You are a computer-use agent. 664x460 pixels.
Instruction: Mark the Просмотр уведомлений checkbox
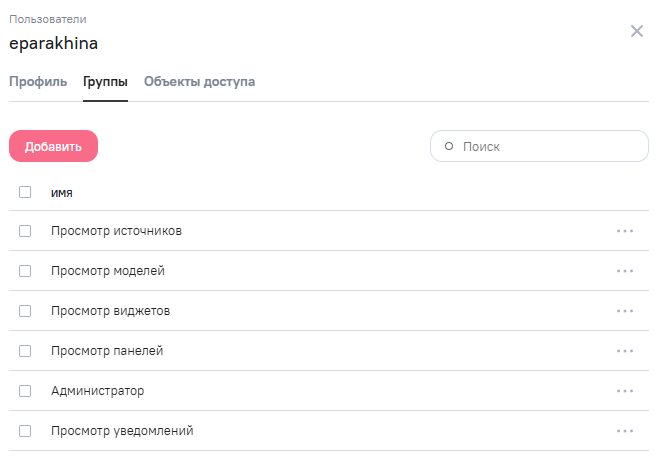click(25, 431)
